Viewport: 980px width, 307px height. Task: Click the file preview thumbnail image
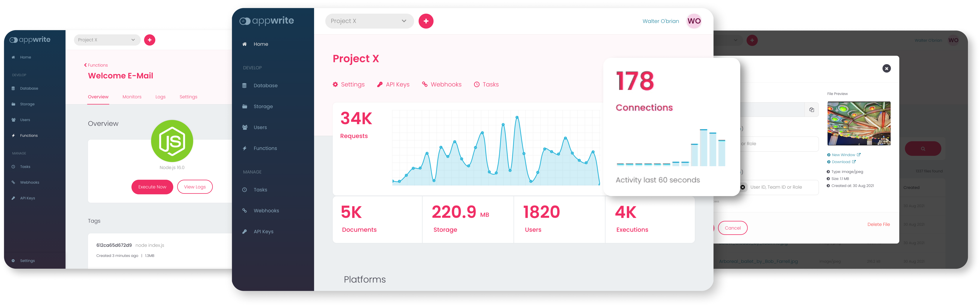(859, 123)
